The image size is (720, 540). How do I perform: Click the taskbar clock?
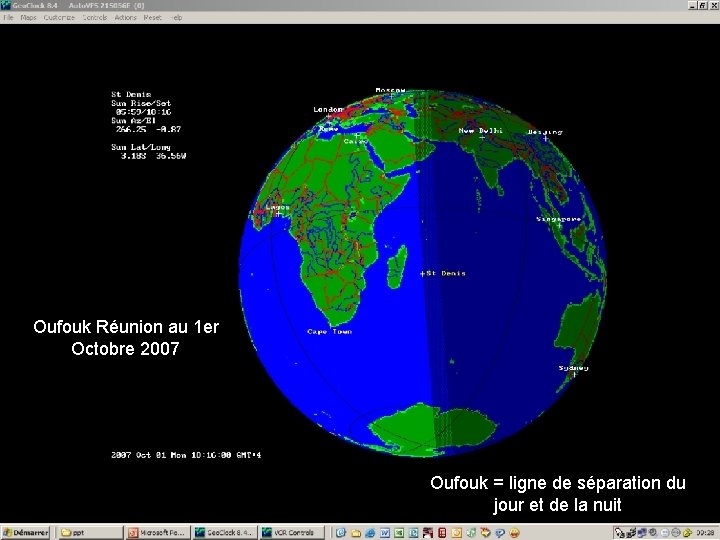[x=705, y=533]
